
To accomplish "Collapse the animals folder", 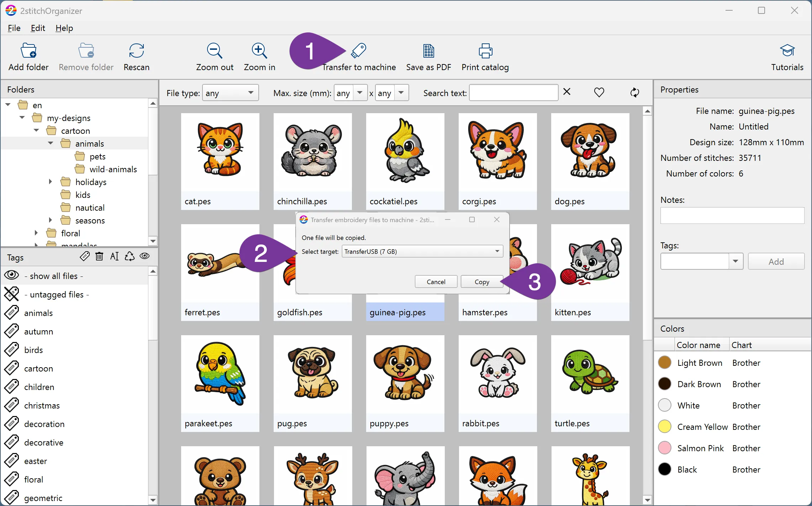I will 51,143.
